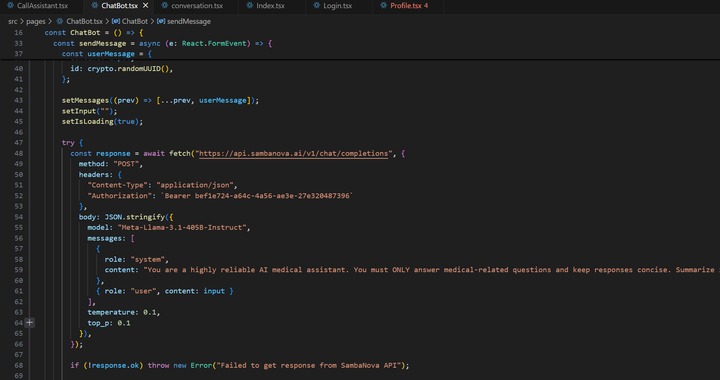Image resolution: width=720 pixels, height=380 pixels.
Task: Open the sendMessage symbol breadcrumb
Action: pos(189,21)
